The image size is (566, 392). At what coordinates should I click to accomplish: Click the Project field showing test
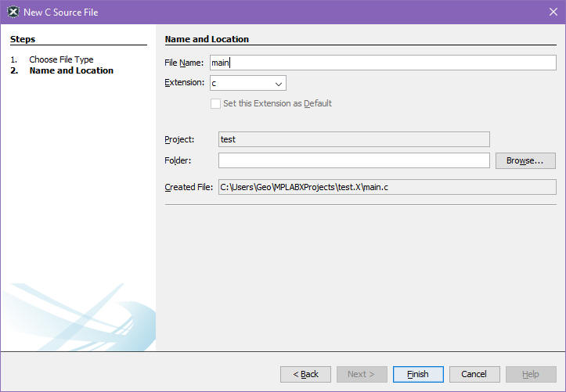(x=354, y=139)
